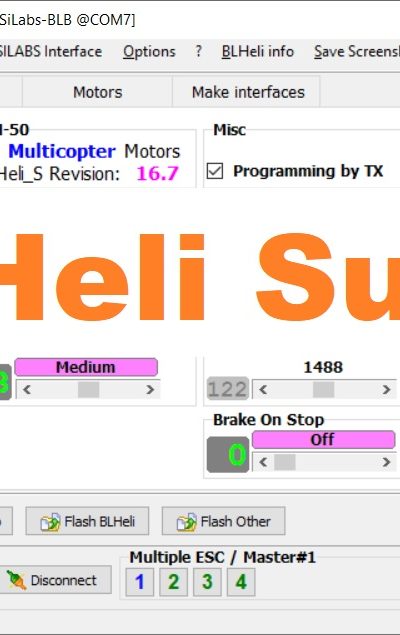Viewport: 400px width, 635px height.
Task: Click left arrow on Medium slider
Action: click(x=27, y=390)
